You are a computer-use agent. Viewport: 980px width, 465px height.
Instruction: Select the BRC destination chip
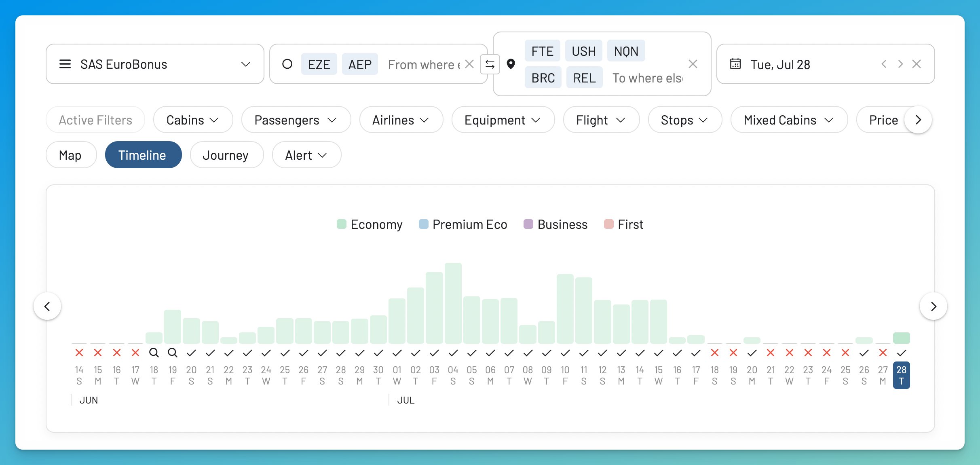click(543, 78)
